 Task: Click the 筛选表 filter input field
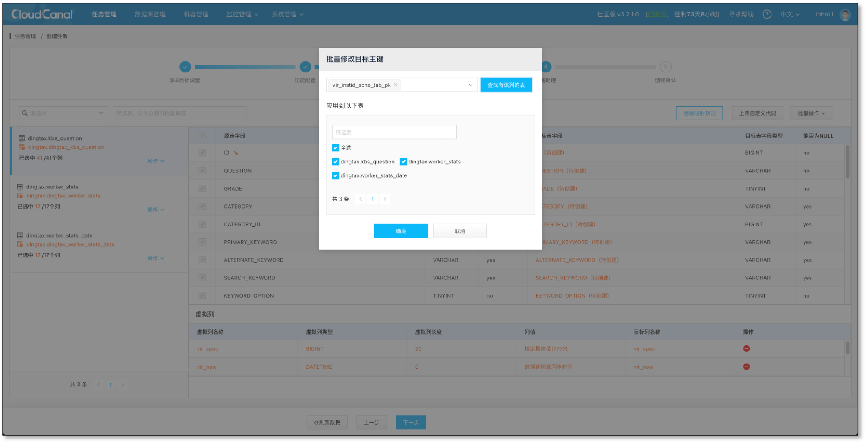[394, 132]
